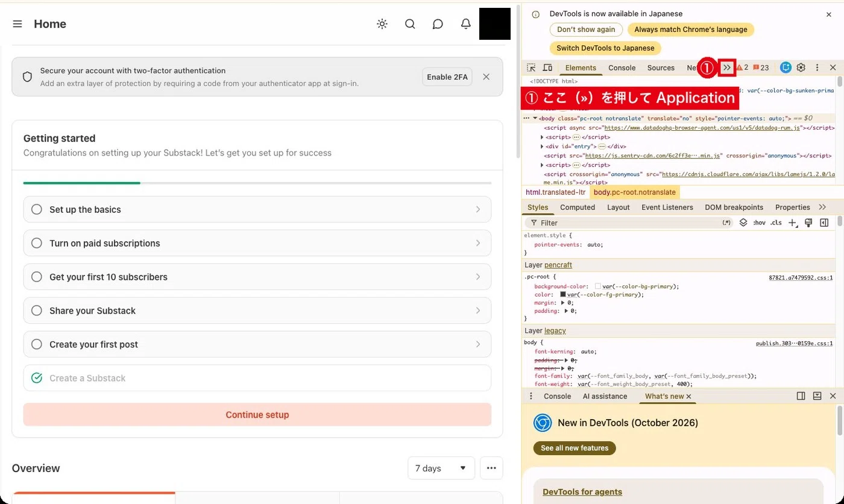
Task: Toggle the sun theme icon
Action: (x=382, y=24)
